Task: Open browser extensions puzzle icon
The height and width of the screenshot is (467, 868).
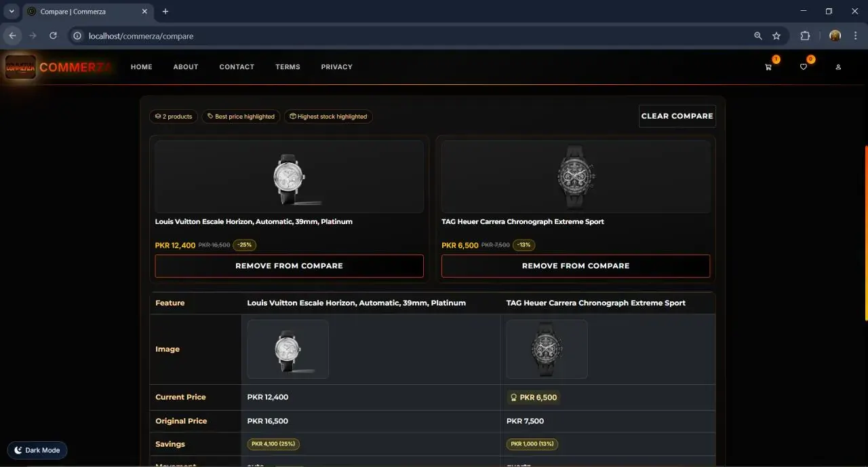Action: 805,36
